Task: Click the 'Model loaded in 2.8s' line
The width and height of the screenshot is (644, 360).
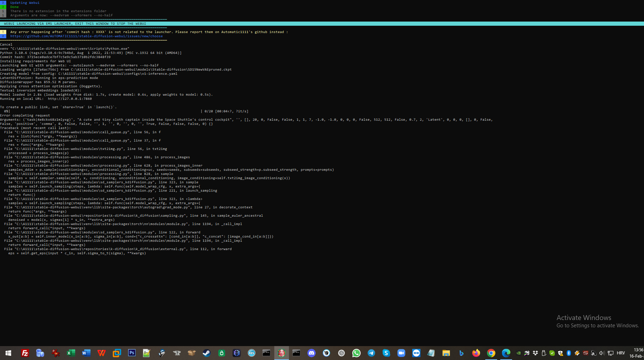Action: click(x=107, y=95)
